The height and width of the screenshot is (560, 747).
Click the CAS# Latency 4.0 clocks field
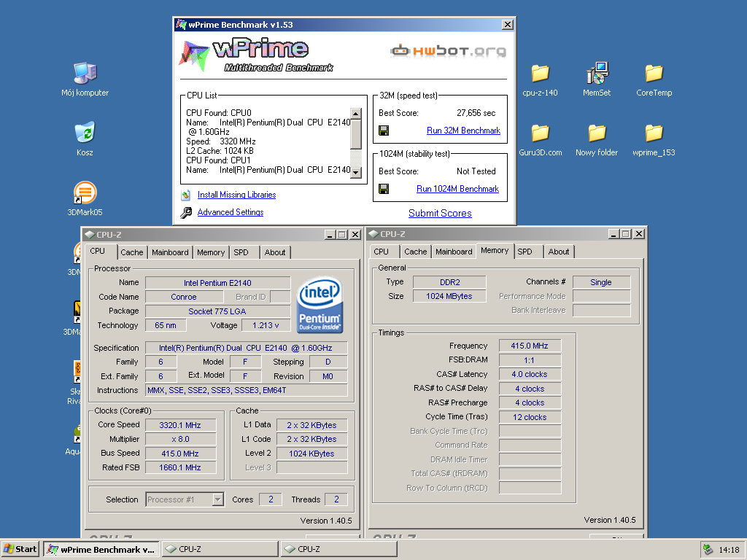coord(530,374)
